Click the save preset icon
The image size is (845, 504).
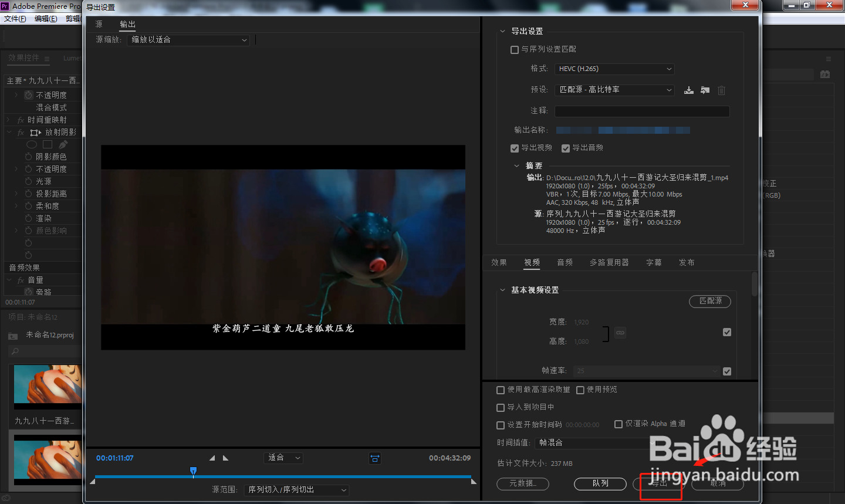pos(689,90)
